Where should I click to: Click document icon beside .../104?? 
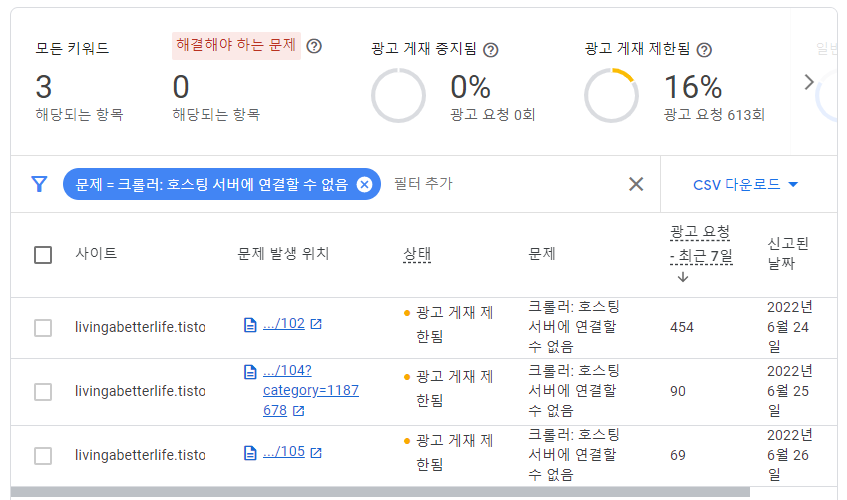point(250,371)
